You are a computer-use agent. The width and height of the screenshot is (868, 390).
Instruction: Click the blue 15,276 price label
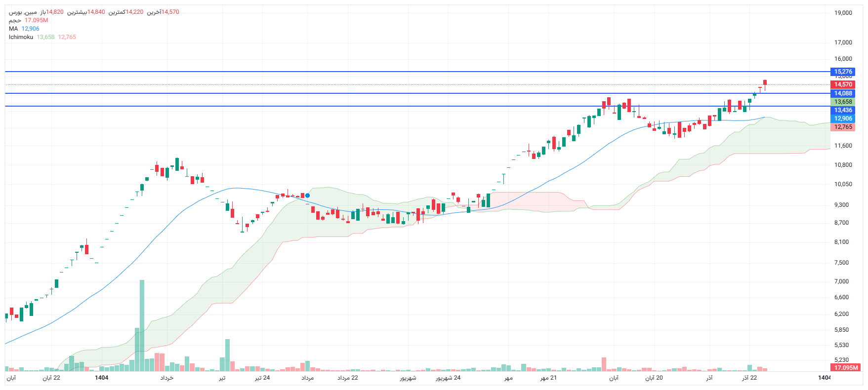tap(843, 72)
